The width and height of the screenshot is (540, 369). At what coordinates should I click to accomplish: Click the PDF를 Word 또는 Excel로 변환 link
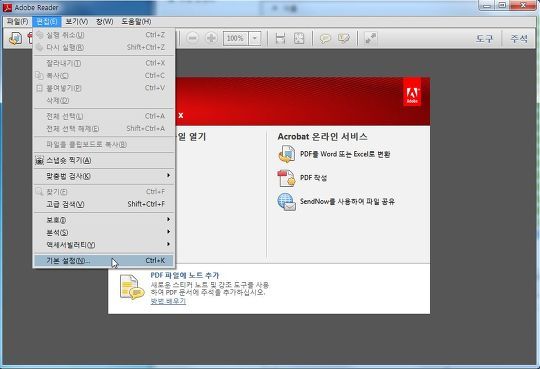(345, 154)
